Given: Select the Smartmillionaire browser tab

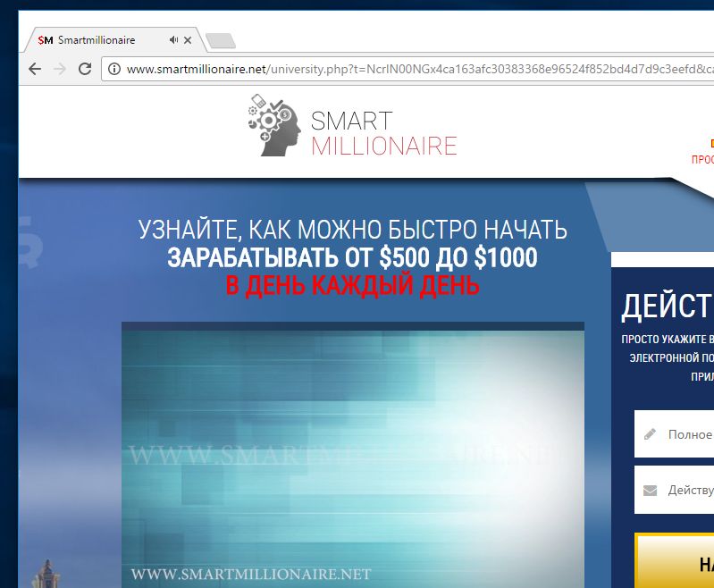Looking at the screenshot, I should pyautogui.click(x=113, y=40).
